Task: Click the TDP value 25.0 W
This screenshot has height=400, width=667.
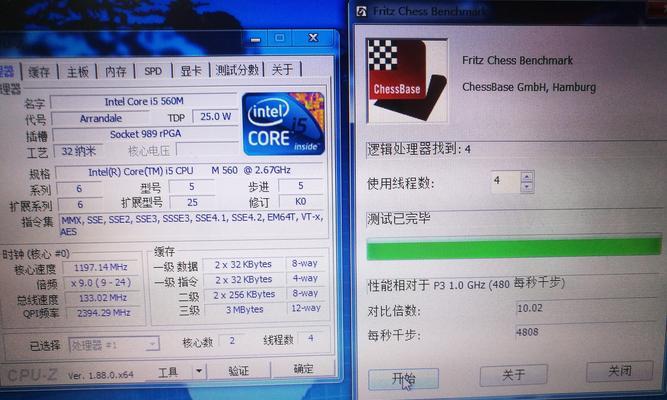Action: click(215, 116)
